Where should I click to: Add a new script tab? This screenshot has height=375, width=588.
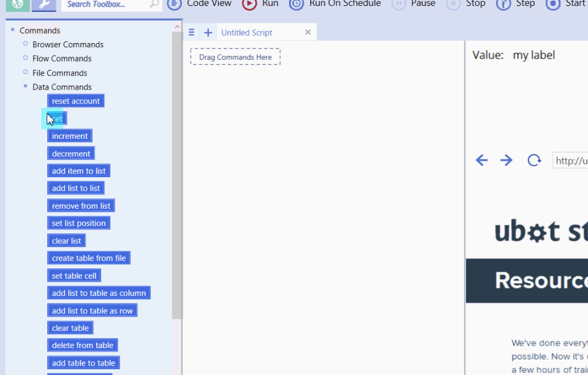[x=208, y=33]
